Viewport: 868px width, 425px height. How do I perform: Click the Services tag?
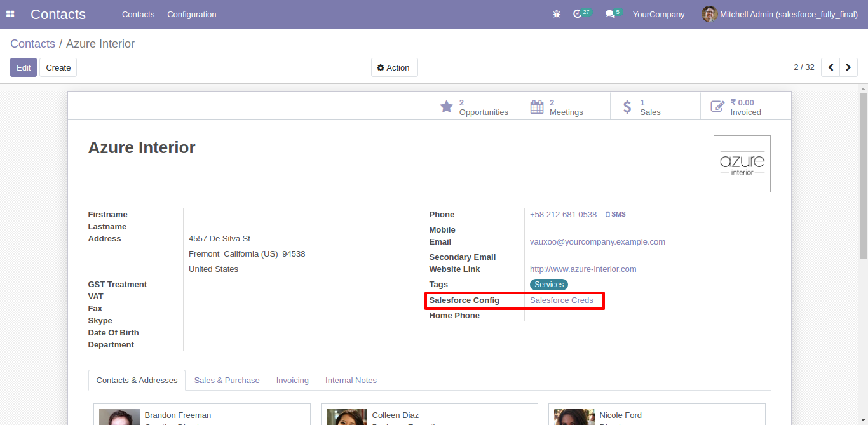tap(548, 285)
